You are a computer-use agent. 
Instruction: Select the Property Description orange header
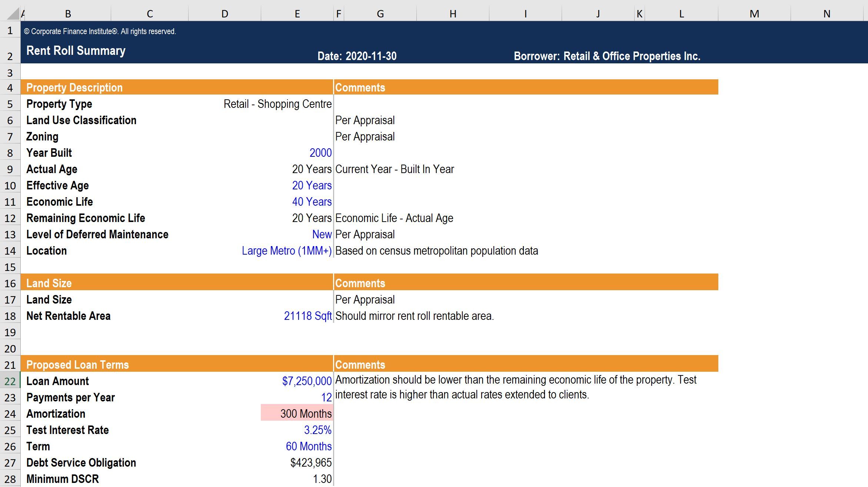click(x=74, y=87)
